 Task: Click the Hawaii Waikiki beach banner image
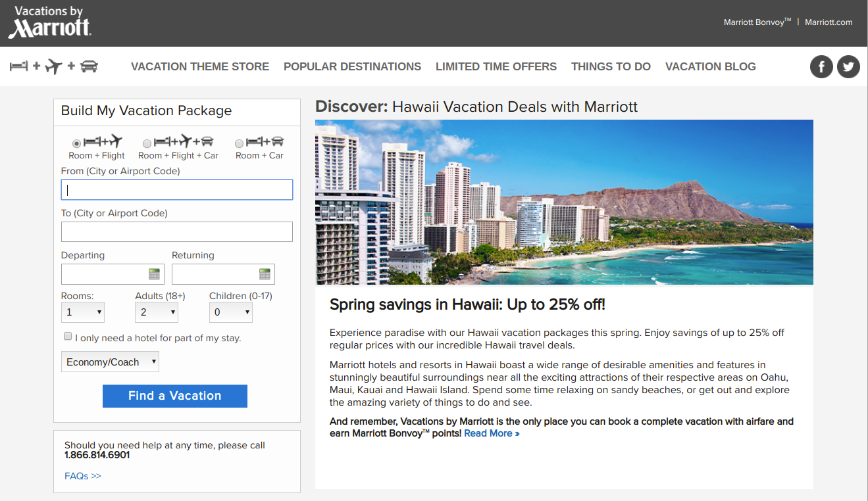[564, 202]
